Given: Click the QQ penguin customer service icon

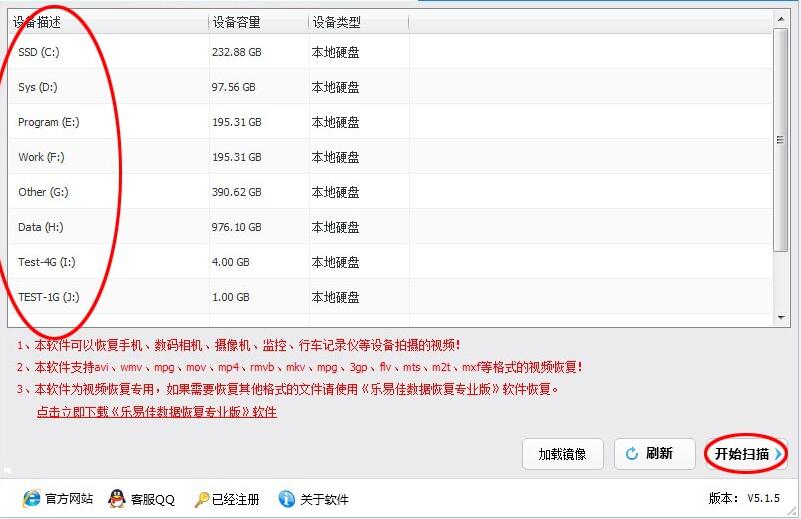Looking at the screenshot, I should pos(117,499).
